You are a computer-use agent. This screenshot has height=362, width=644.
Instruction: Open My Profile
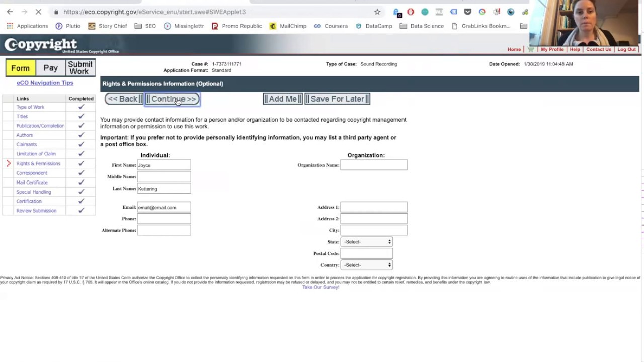pyautogui.click(x=552, y=49)
